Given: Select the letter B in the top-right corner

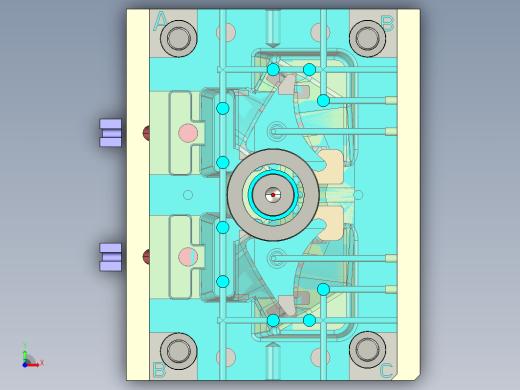Looking at the screenshot, I should (x=388, y=24).
